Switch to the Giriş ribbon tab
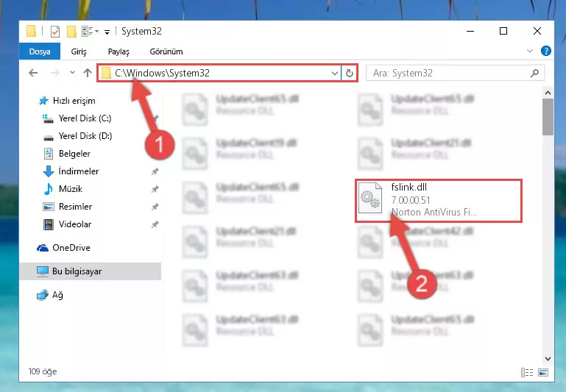This screenshot has height=392, width=566. tap(79, 51)
